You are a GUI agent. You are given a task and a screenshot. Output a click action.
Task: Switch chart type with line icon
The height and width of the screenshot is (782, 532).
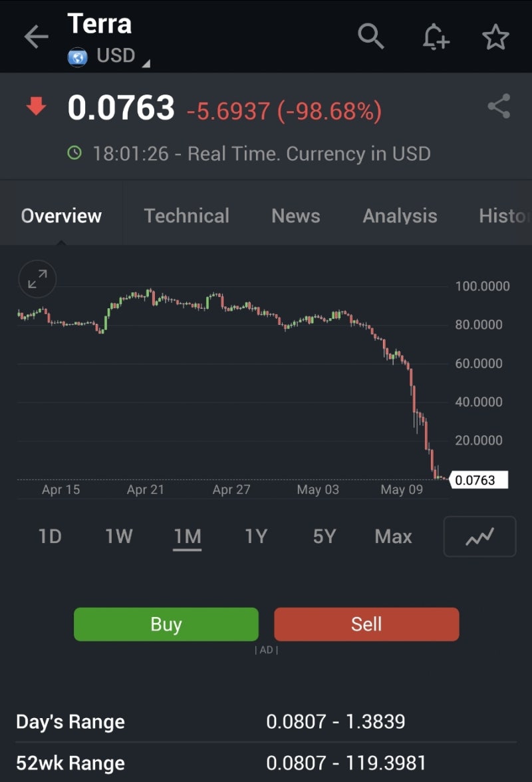click(x=479, y=536)
